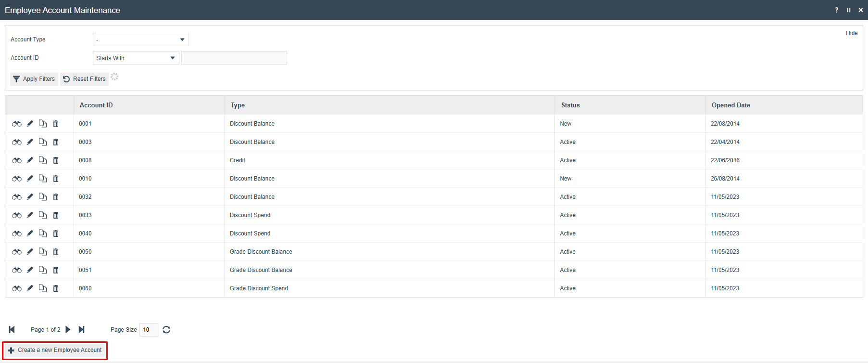View account 0003 with binoculars icon
The image size is (868, 363).
[x=17, y=142]
